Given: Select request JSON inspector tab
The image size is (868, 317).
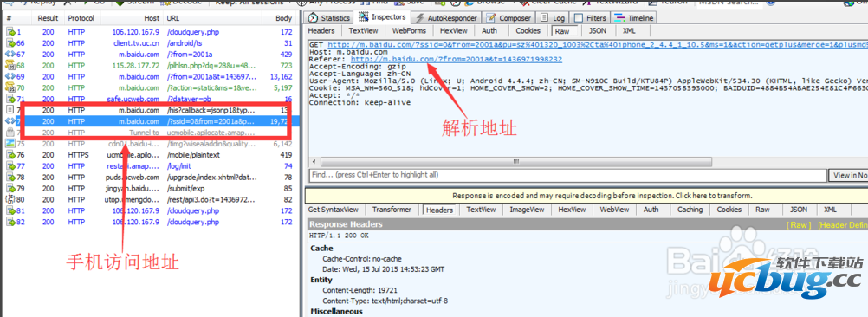Looking at the screenshot, I should 598,31.
